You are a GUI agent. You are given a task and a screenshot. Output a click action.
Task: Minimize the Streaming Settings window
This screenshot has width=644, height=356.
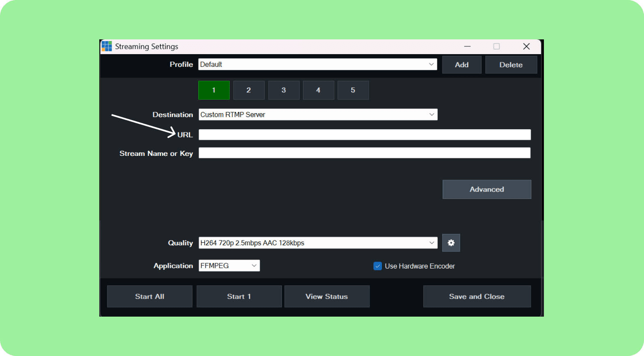click(467, 46)
